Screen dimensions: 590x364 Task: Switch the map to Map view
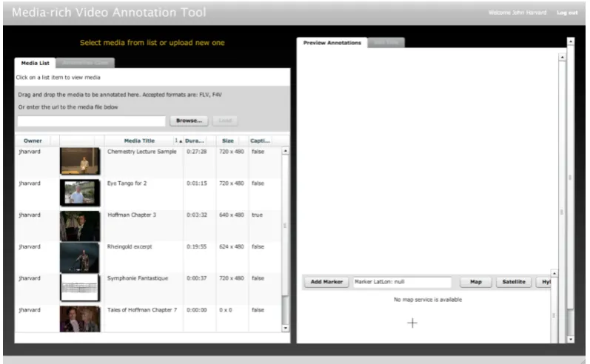coord(475,282)
